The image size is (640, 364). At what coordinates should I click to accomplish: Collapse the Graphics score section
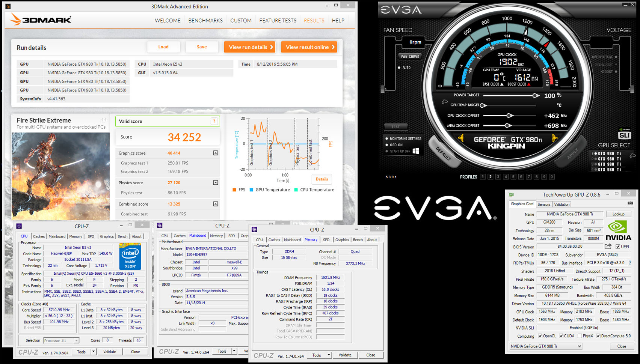(x=216, y=153)
